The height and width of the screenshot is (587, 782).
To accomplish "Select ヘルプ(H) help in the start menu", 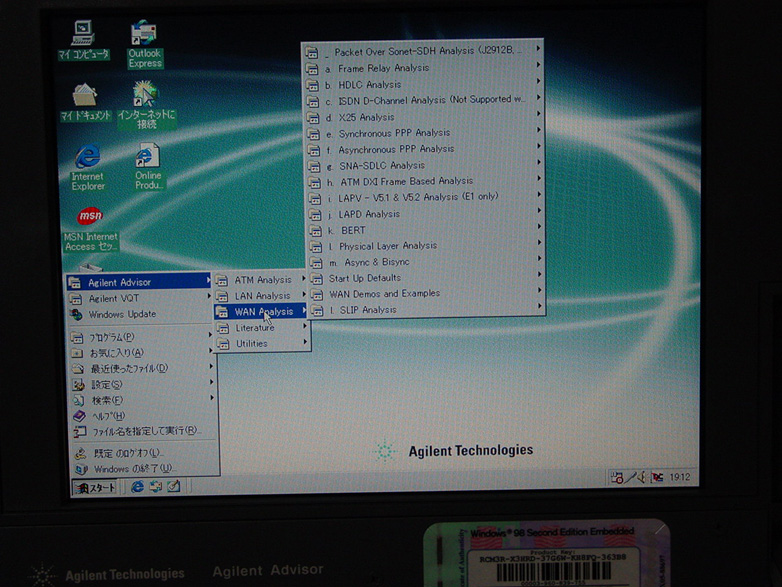I will 144,415.
